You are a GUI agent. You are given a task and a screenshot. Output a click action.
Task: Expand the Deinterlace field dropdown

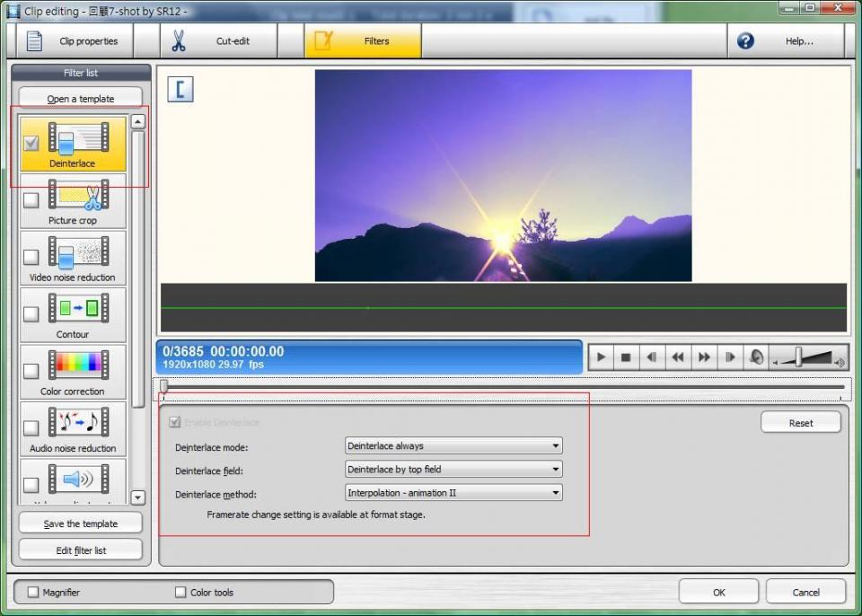click(x=453, y=470)
